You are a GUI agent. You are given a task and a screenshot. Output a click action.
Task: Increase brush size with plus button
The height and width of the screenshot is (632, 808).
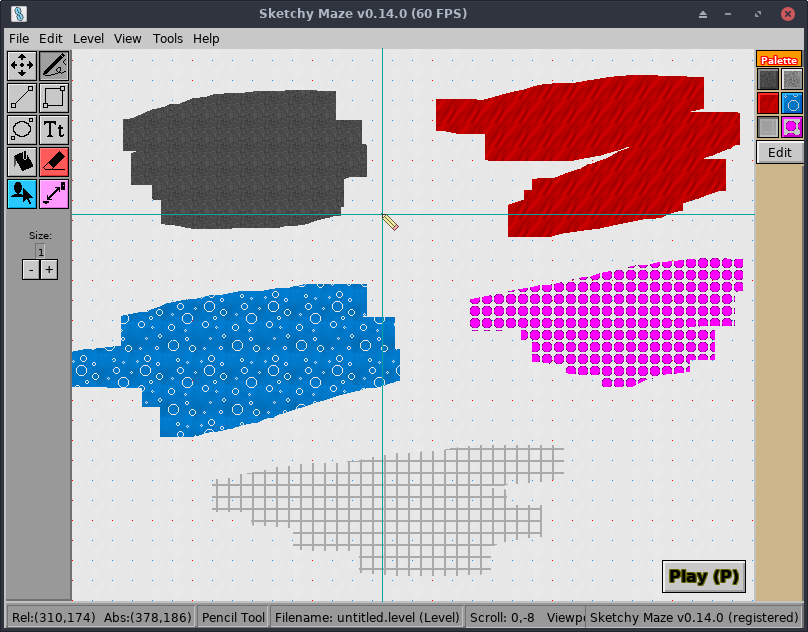48,268
